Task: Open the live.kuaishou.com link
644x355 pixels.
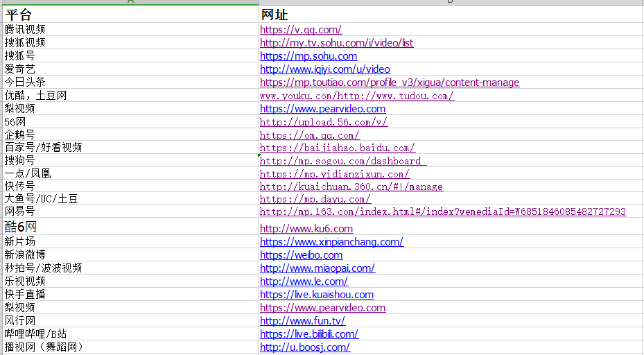Action: [317, 294]
